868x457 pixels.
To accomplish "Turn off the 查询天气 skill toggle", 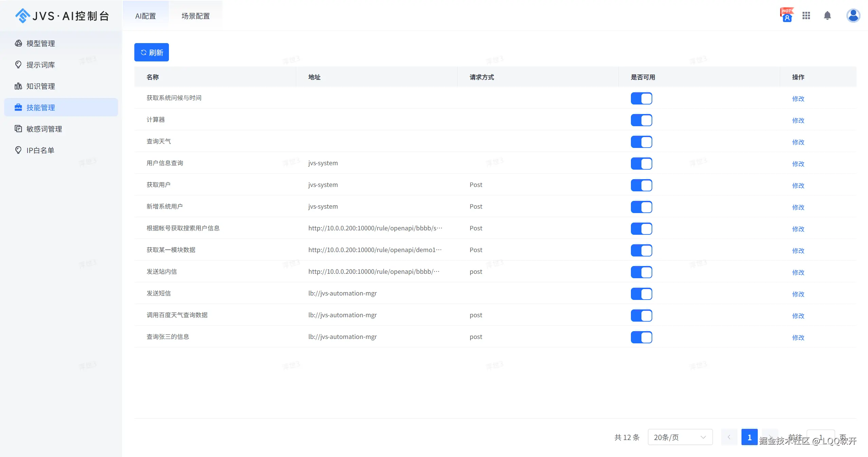I will 641,142.
